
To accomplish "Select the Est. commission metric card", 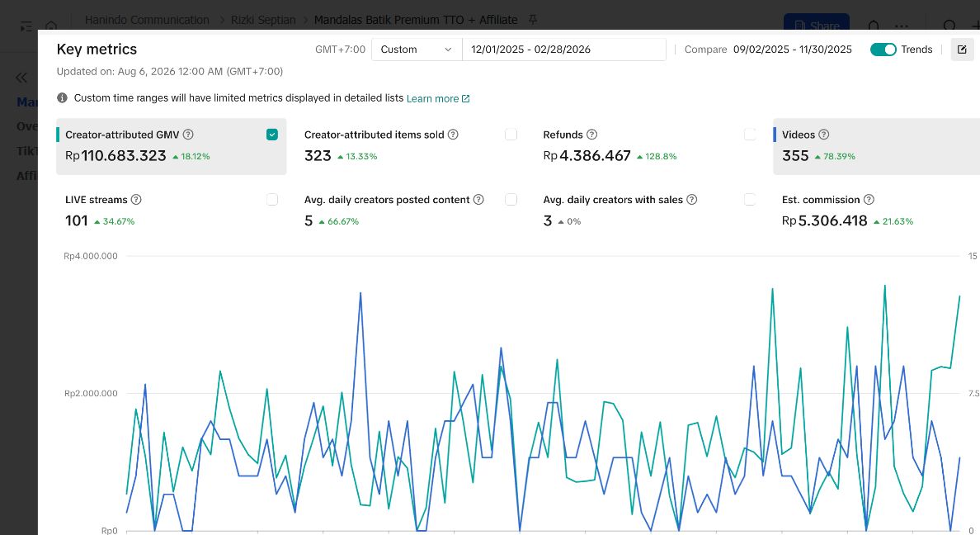I will (876, 211).
